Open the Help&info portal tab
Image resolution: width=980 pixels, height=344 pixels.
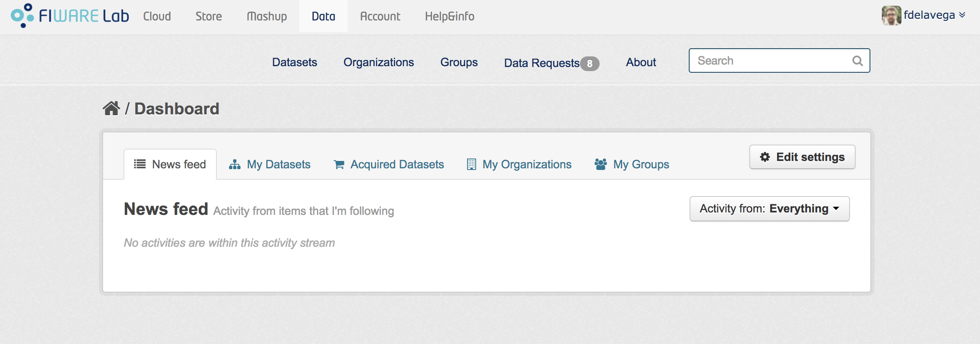450,16
